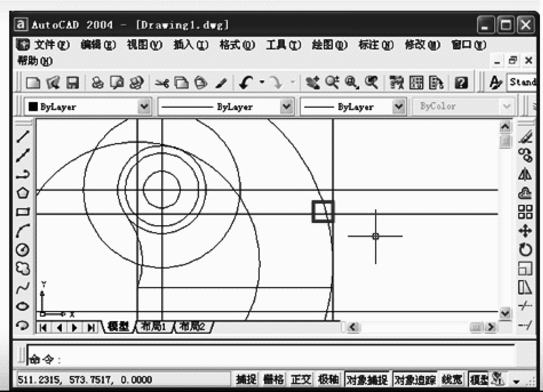Screen dimensions: 543x392
Task: Click the Zoom Previous icon
Action: click(x=371, y=82)
